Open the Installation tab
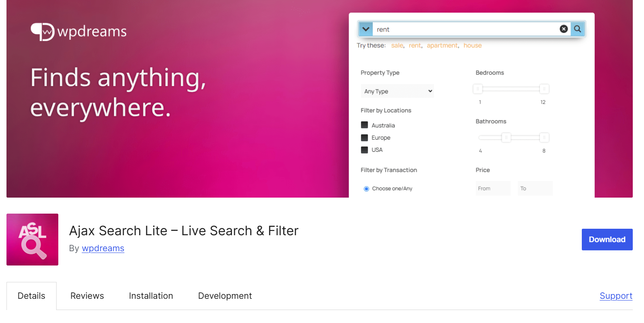Viewport: 644px width, 323px height. click(x=151, y=296)
